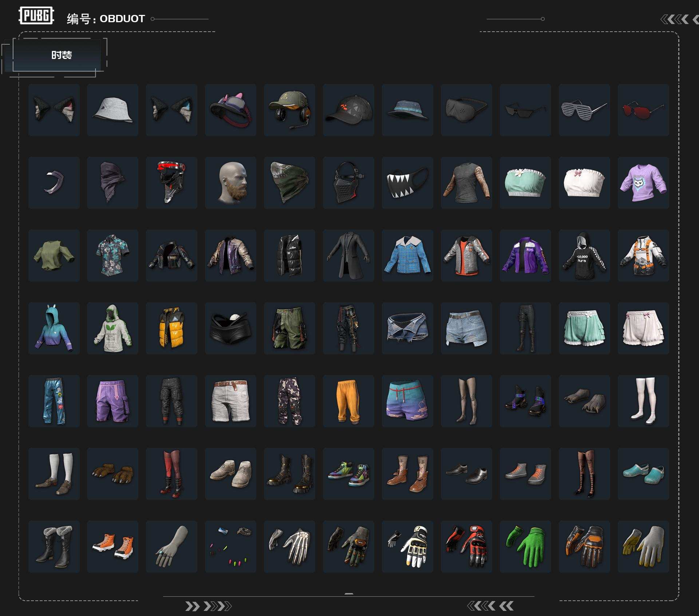Choose the blue plaid collar jacket

pyautogui.click(x=407, y=255)
